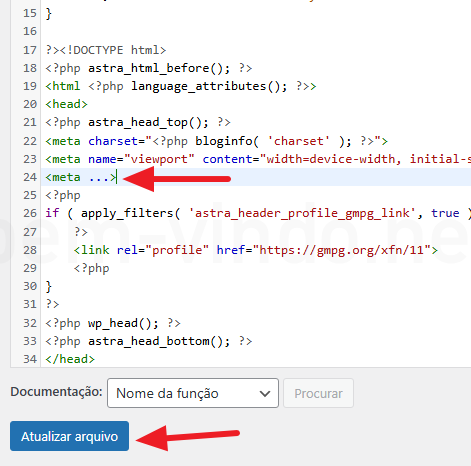Click meta charset line 22
Image resolution: width=471 pixels, height=466 pixels.
click(x=216, y=141)
